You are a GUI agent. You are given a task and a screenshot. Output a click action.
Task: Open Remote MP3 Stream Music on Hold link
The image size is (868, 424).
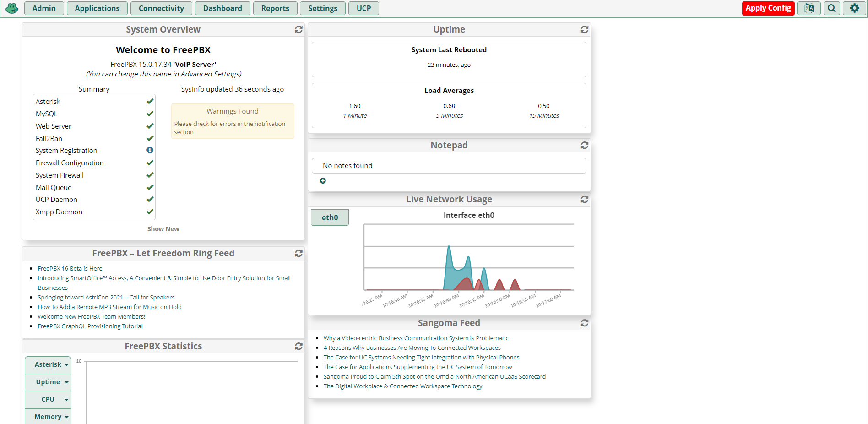[109, 307]
